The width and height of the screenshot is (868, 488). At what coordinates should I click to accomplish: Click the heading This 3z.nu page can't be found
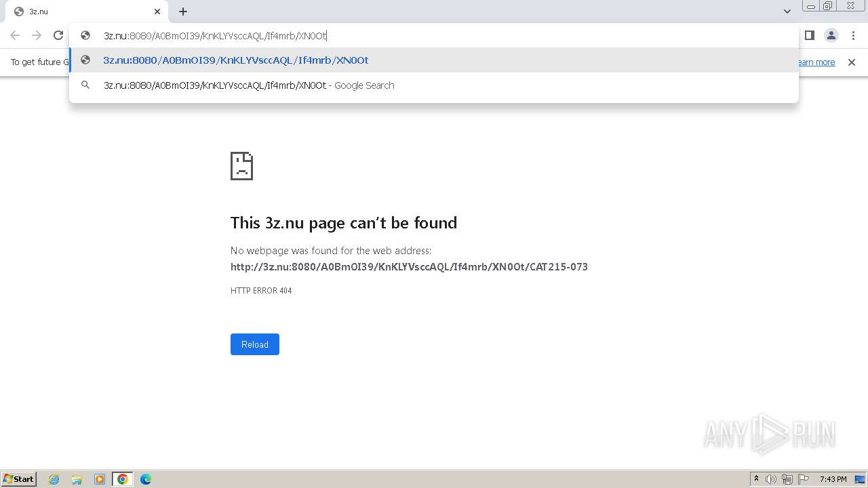tap(344, 223)
